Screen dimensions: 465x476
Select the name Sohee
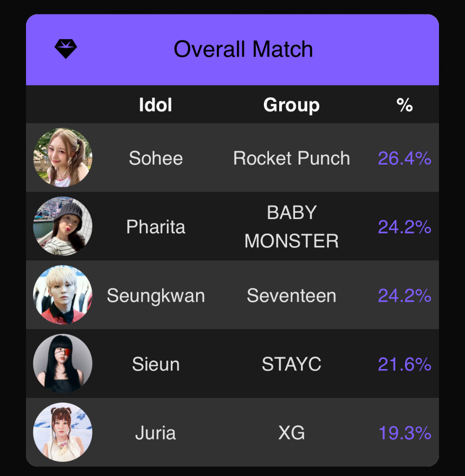pyautogui.click(x=156, y=158)
